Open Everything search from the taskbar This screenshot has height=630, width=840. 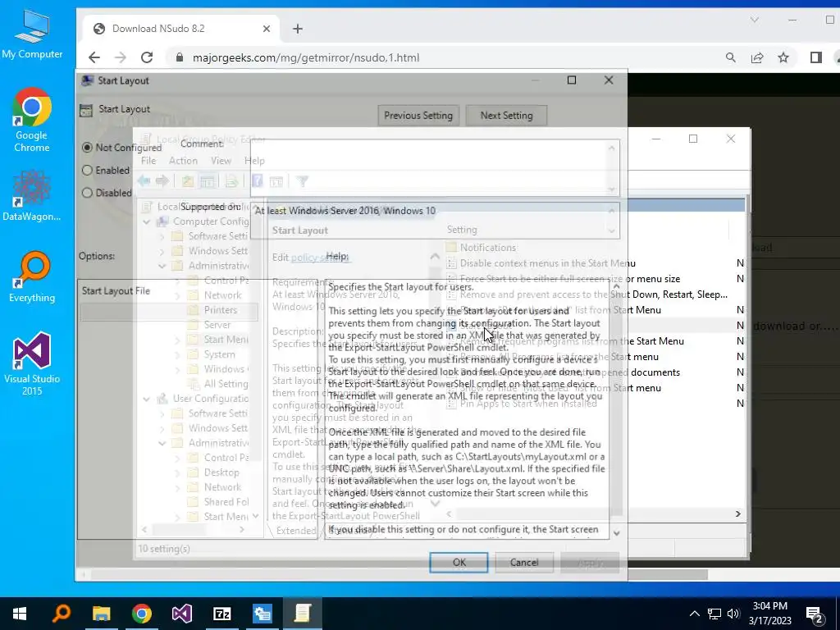click(x=61, y=614)
